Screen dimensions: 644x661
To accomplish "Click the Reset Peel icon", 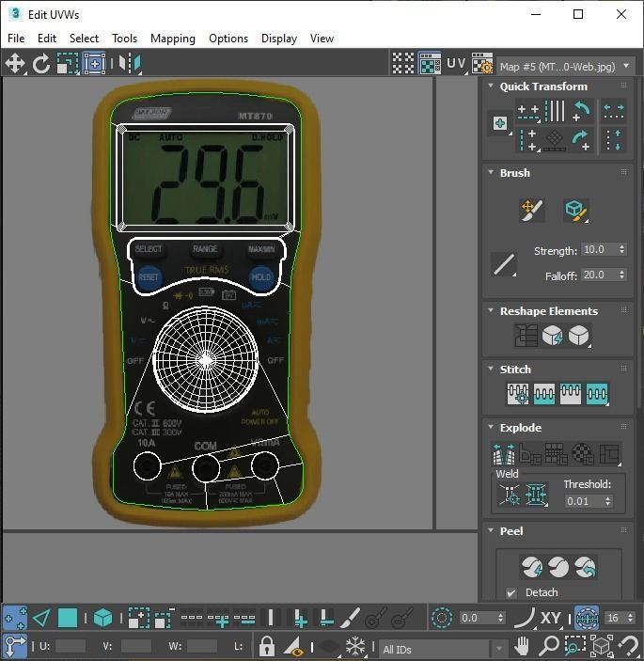I will (585, 567).
